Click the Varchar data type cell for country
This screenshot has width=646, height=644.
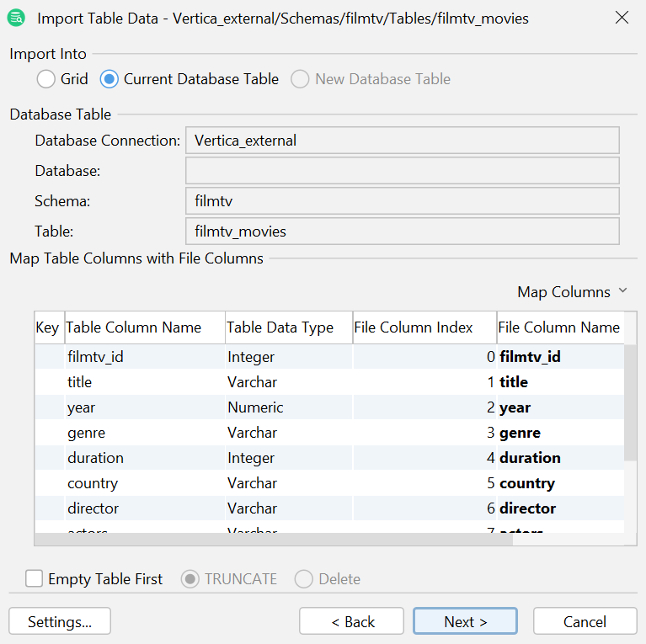click(x=289, y=483)
